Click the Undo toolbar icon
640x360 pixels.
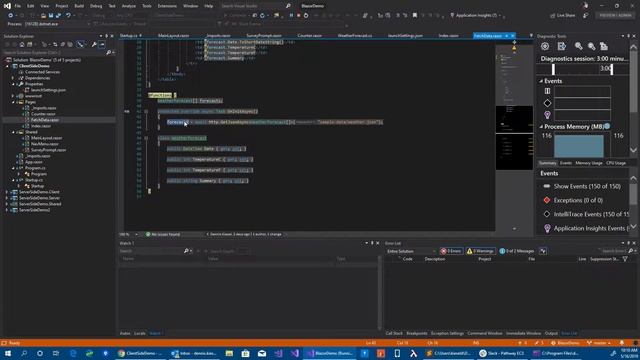pos(68,16)
